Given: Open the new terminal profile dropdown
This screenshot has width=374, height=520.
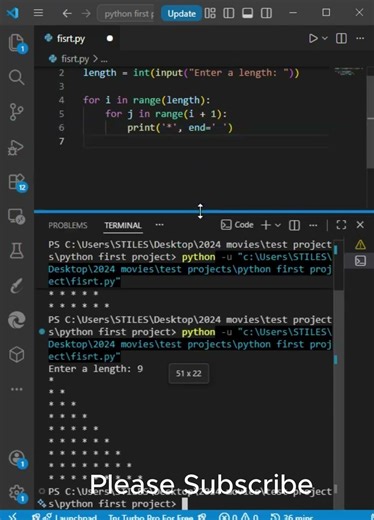Looking at the screenshot, I should click(278, 225).
